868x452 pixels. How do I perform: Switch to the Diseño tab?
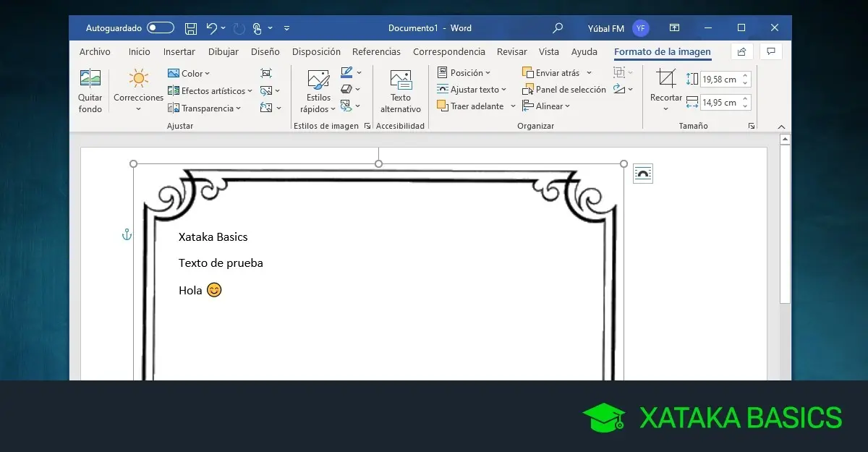265,51
